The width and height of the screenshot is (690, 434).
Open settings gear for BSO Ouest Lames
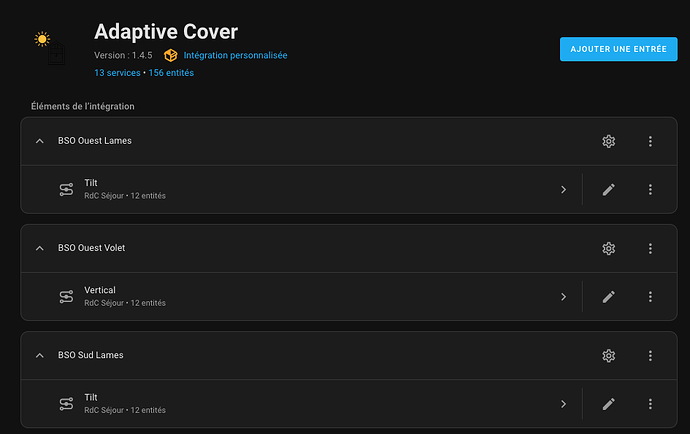pos(609,141)
